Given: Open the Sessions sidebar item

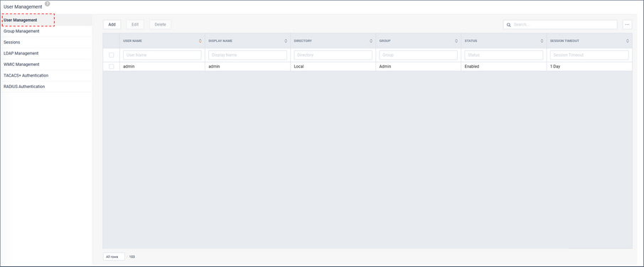Looking at the screenshot, I should coord(12,42).
